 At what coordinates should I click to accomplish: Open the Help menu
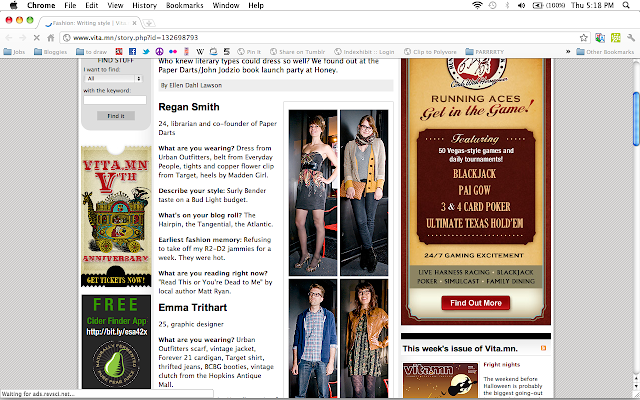256,5
